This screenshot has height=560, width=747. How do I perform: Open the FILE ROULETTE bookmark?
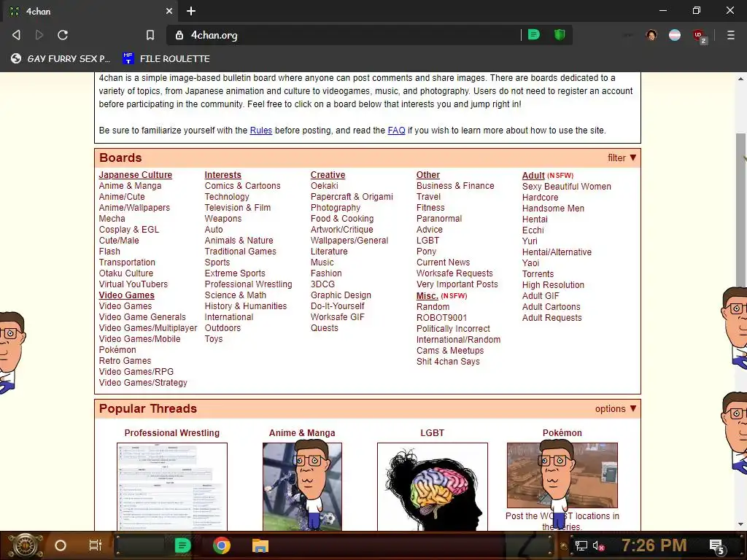166,58
